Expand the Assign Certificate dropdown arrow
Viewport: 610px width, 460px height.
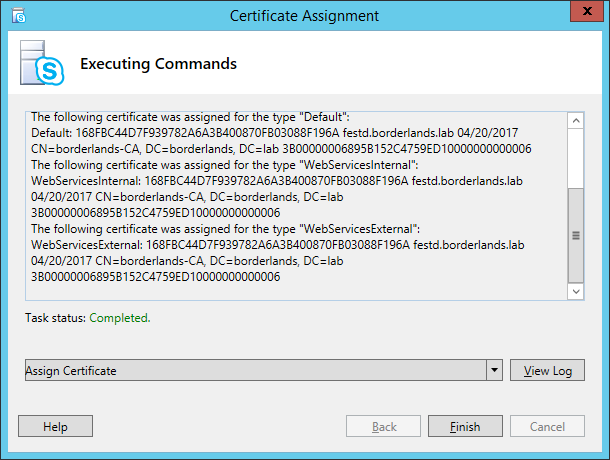494,370
